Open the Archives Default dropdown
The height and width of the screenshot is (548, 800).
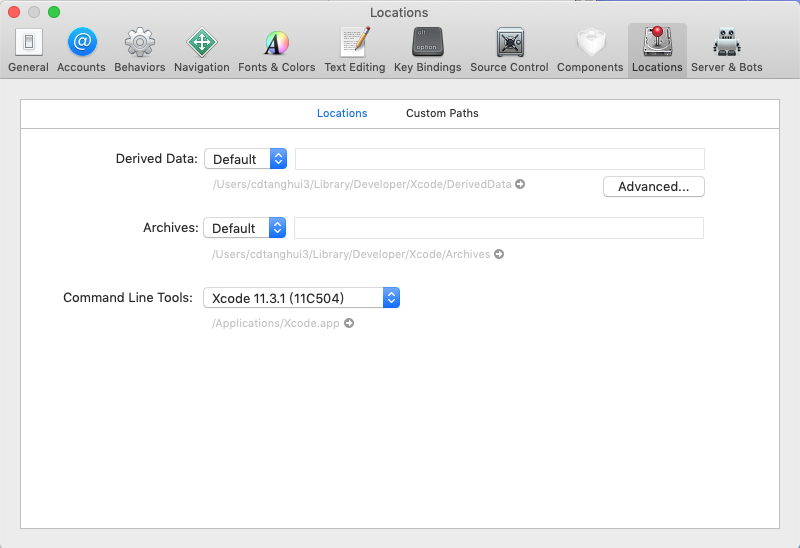(244, 228)
